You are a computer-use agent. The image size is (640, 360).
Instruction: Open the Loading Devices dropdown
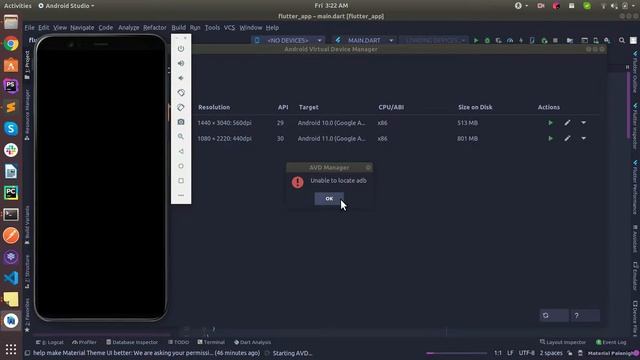(433, 40)
